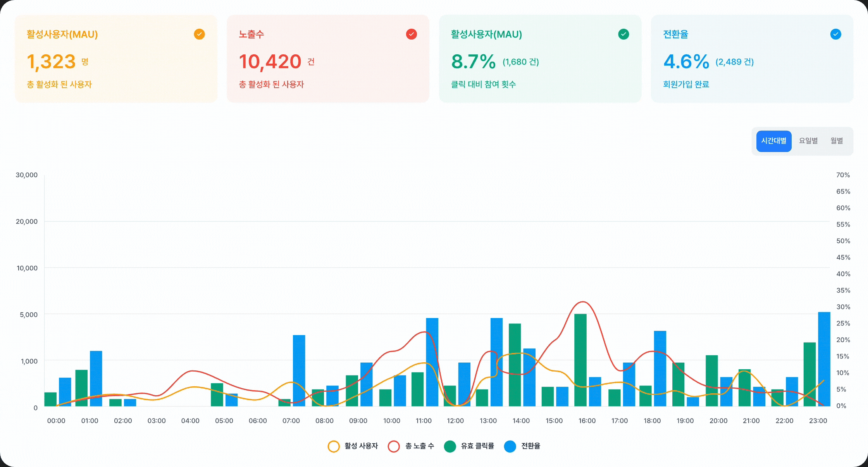The height and width of the screenshot is (467, 868).
Task: Click the yellow checkmark badge on 활성사용자(MAU) card
Action: pos(199,35)
